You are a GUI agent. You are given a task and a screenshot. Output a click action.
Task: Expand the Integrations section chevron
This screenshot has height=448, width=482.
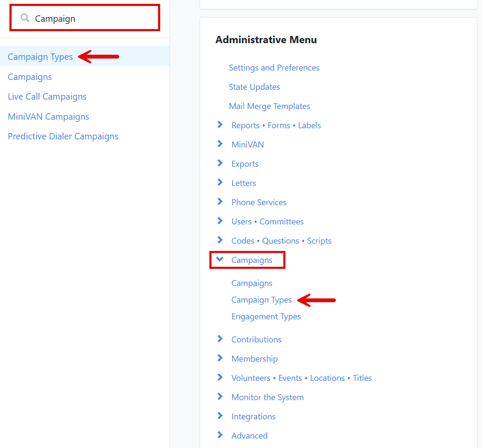click(x=220, y=416)
